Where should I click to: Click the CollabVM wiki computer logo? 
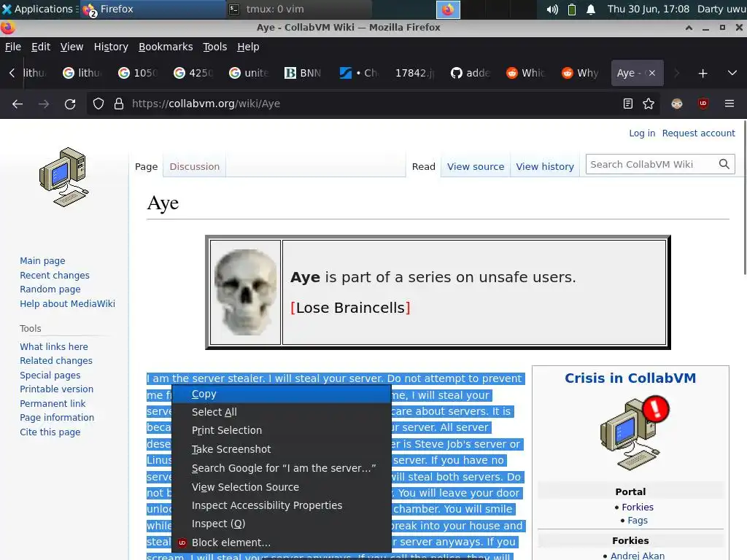[x=64, y=177]
